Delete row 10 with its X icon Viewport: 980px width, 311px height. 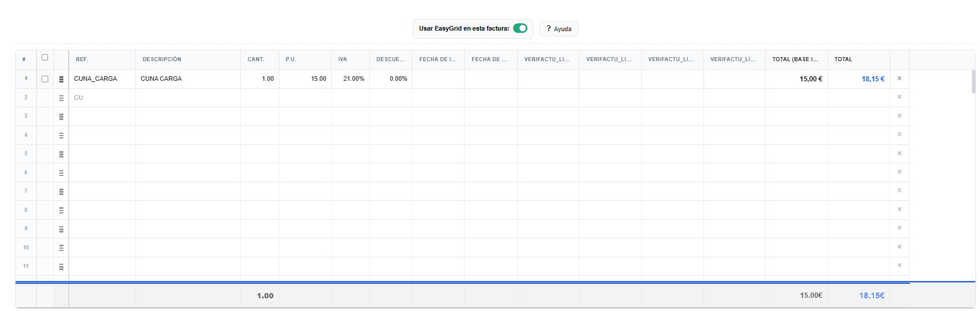(899, 247)
